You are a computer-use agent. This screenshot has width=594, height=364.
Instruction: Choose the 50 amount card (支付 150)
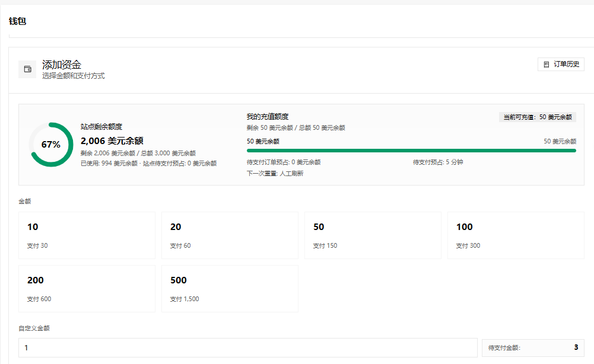point(373,235)
